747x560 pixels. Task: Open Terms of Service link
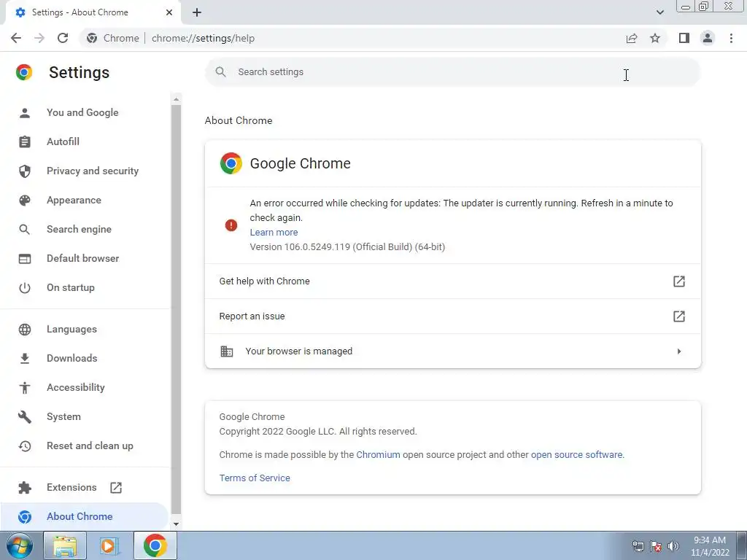[x=255, y=478]
